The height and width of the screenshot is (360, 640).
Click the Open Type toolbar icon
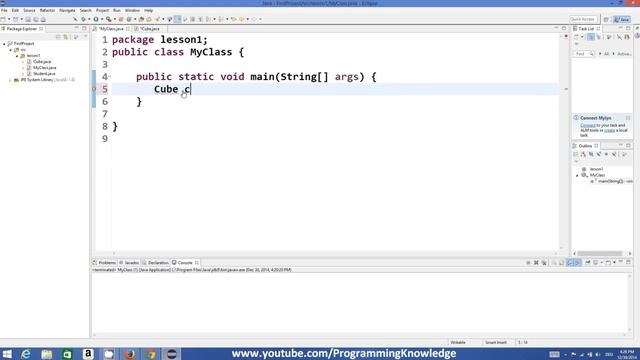point(141,19)
